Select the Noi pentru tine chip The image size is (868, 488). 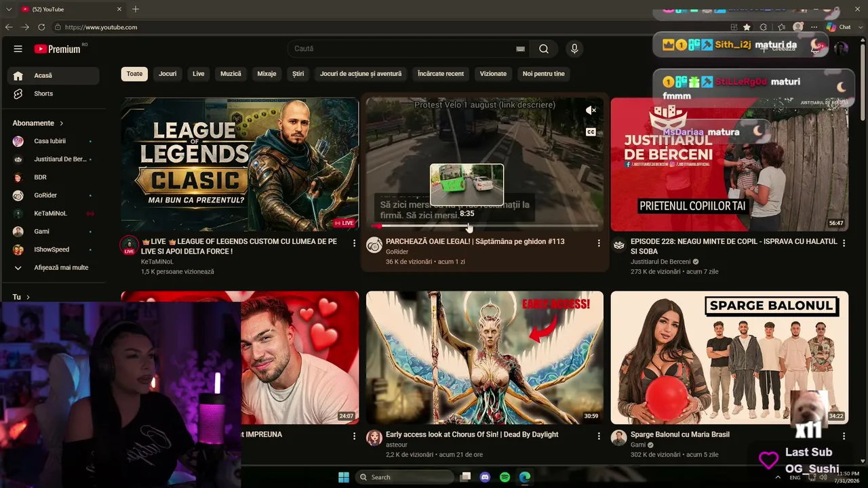pyautogui.click(x=543, y=74)
